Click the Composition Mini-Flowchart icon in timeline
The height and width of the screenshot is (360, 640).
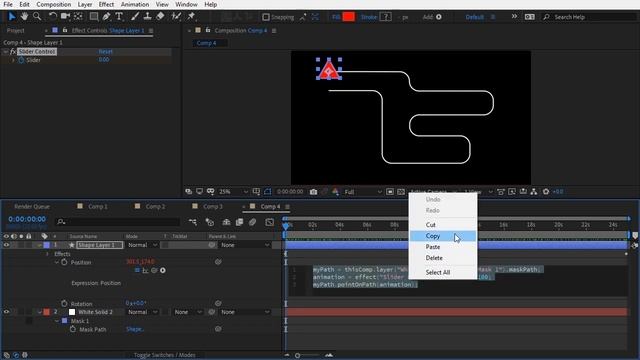click(x=193, y=222)
